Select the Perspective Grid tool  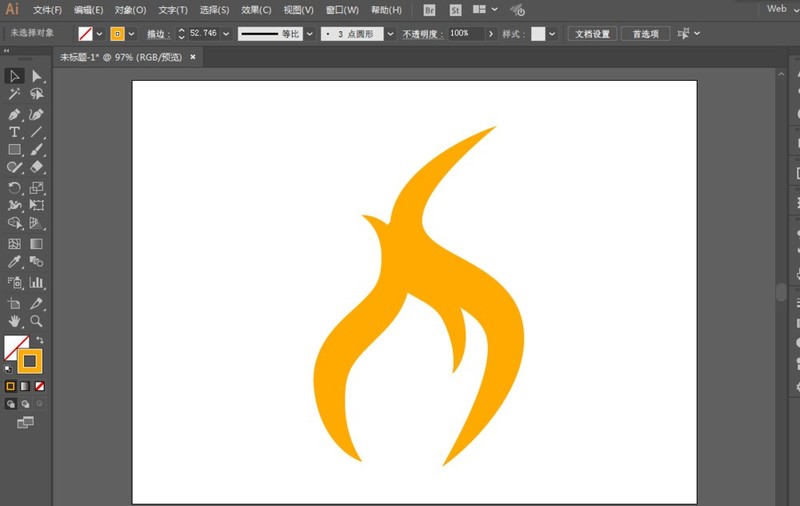click(x=36, y=223)
